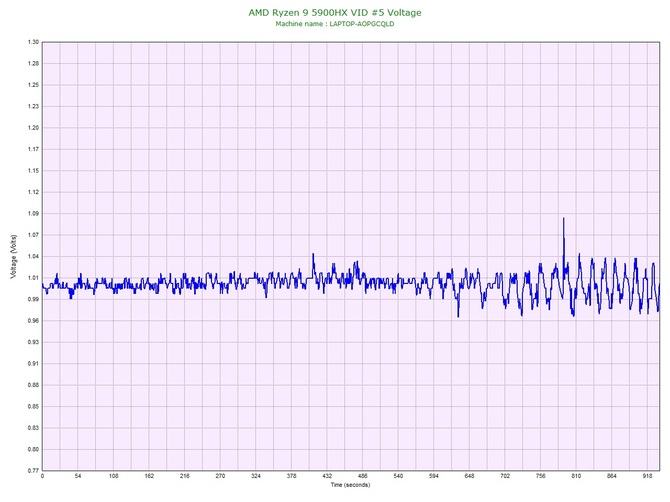The height and width of the screenshot is (502, 670).
Task: Click the 540 seconds time axis tick
Action: point(398,476)
